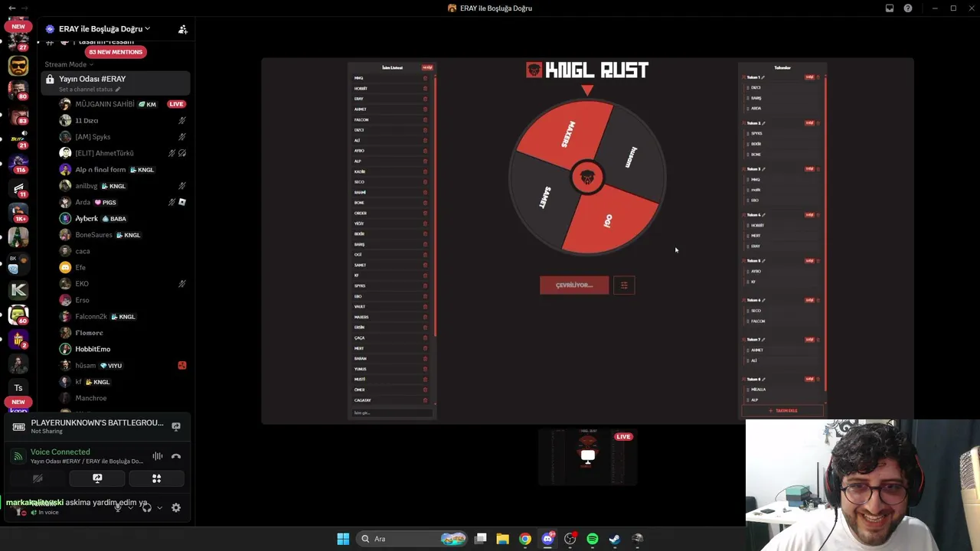Click the wheel center logo in stream
This screenshot has height=551, width=980.
click(587, 178)
